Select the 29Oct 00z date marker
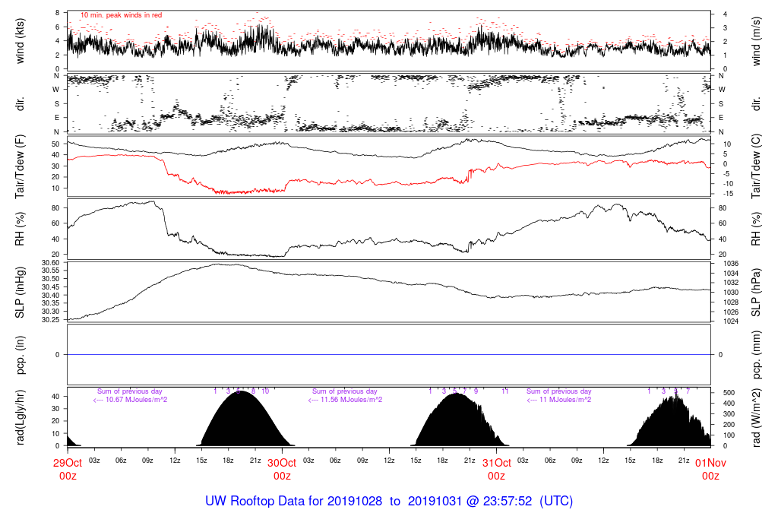778x532 pixels. coord(68,468)
